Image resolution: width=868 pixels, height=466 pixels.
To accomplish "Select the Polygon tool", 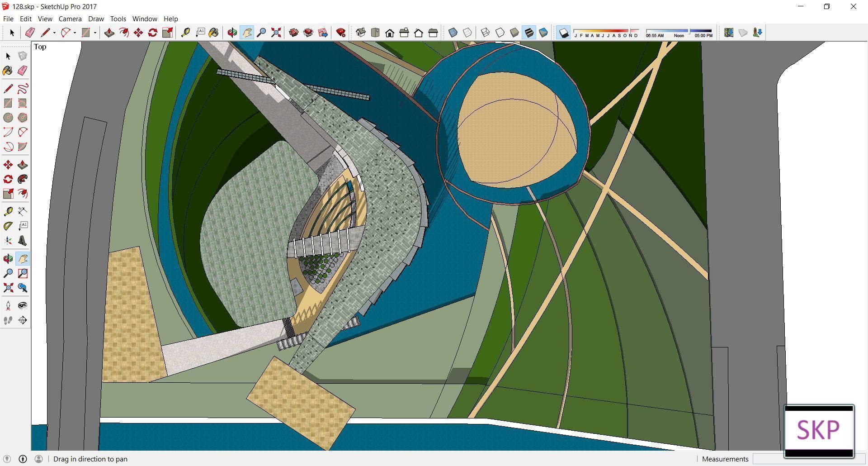I will coord(23,118).
